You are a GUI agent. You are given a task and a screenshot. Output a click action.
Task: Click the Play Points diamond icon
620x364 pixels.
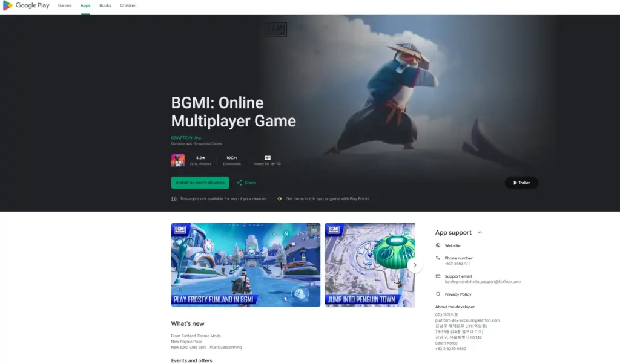[x=280, y=198]
